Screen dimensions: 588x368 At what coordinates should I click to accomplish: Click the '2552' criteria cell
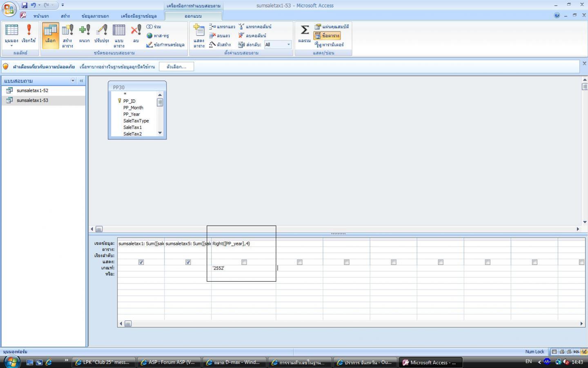pos(243,268)
